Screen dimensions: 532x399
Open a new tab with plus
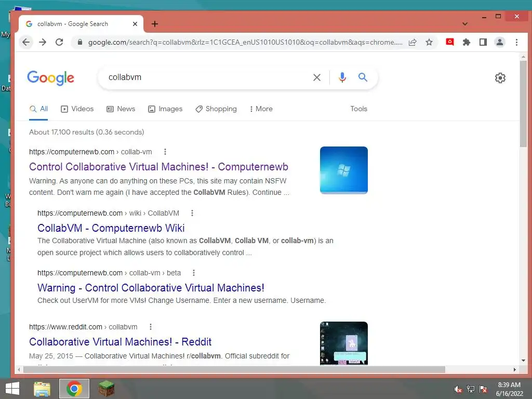pos(155,24)
